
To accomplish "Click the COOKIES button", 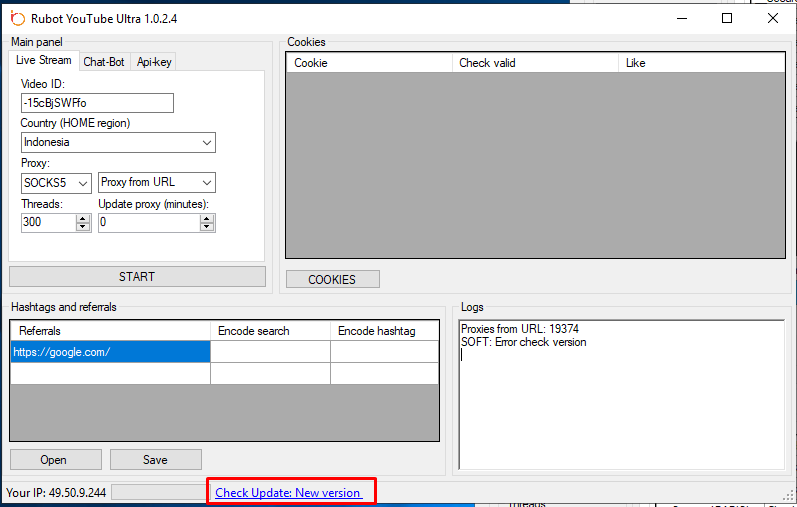I will pos(332,280).
